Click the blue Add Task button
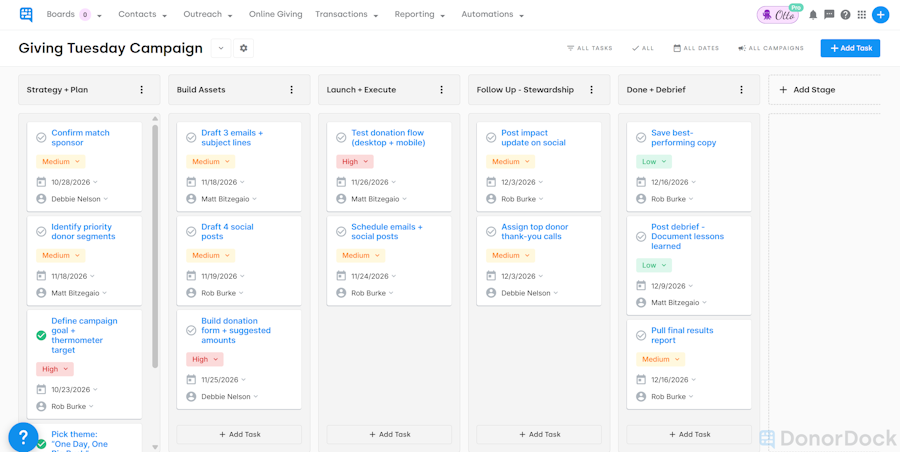 click(850, 48)
